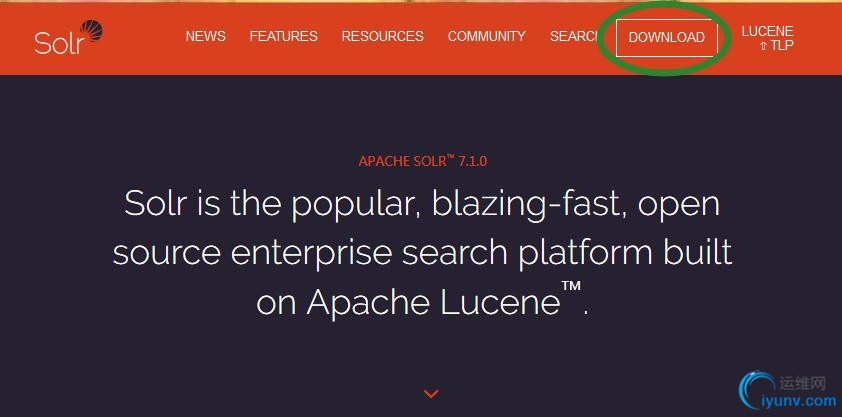
Task: Open the Solr logo home link
Action: click(x=68, y=37)
